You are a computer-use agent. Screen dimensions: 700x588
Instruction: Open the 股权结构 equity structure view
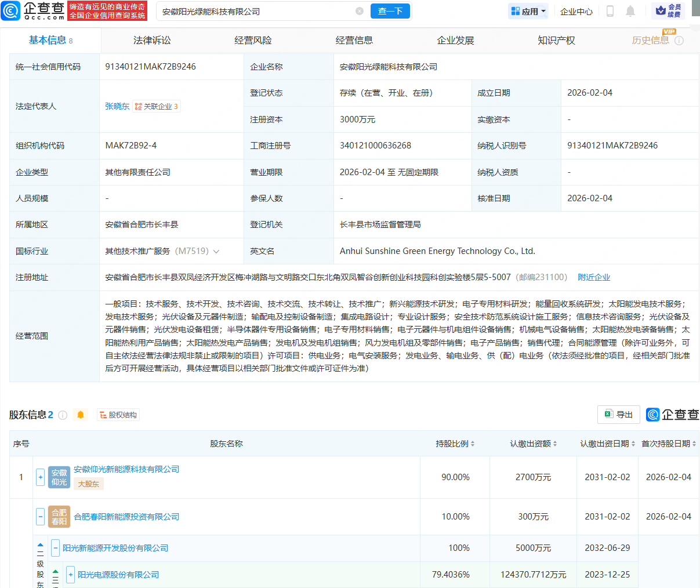tap(118, 415)
